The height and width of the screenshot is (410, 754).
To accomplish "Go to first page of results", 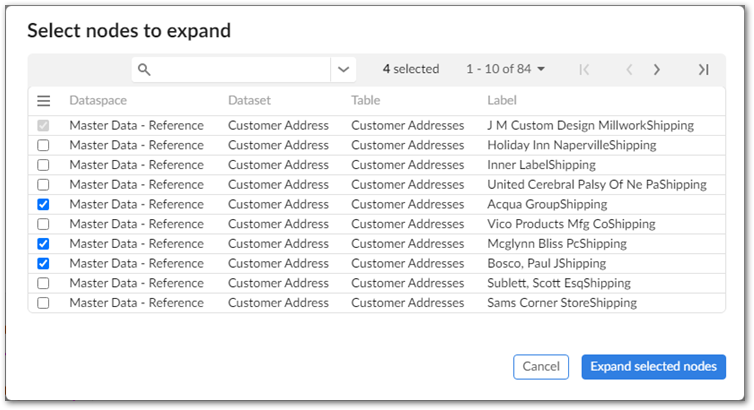I will pos(585,69).
